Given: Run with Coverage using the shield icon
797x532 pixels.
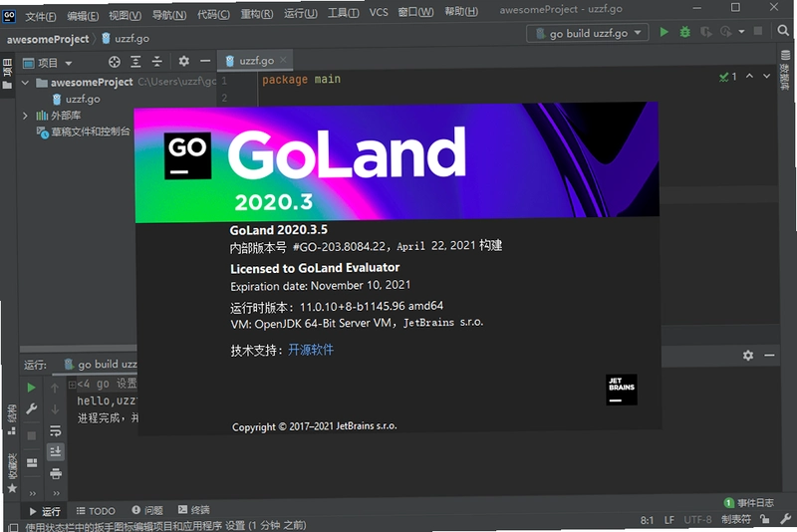Looking at the screenshot, I should (x=706, y=32).
